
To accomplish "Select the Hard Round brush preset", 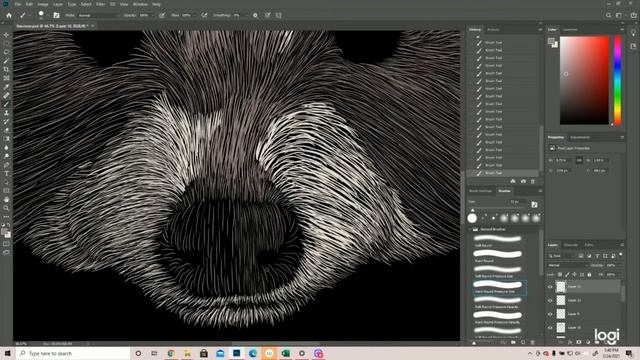I will [498, 256].
